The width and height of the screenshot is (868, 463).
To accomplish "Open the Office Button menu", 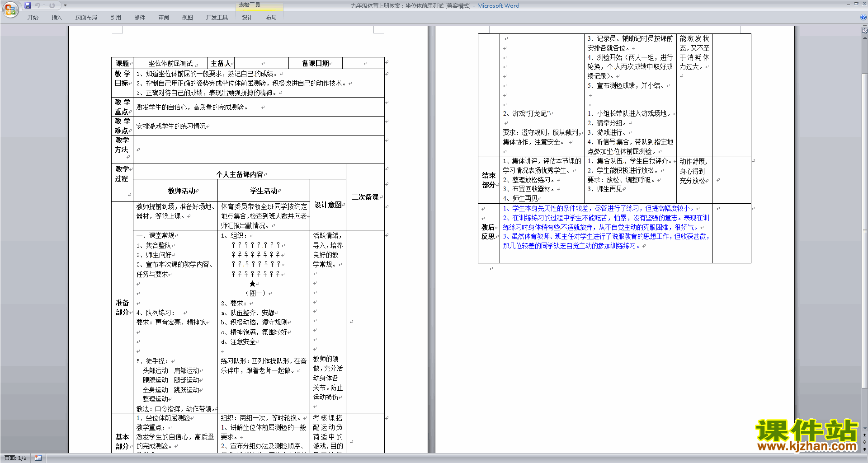I will [10, 9].
